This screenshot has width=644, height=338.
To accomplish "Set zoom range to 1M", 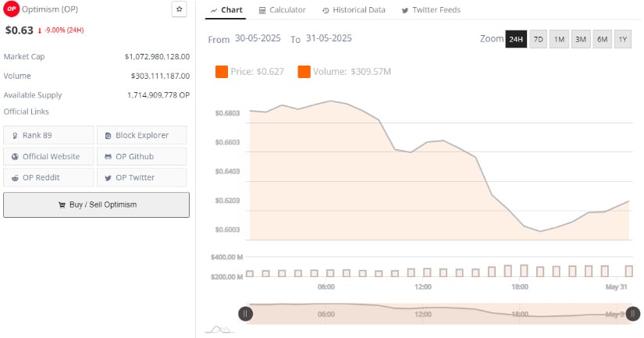I will point(559,39).
